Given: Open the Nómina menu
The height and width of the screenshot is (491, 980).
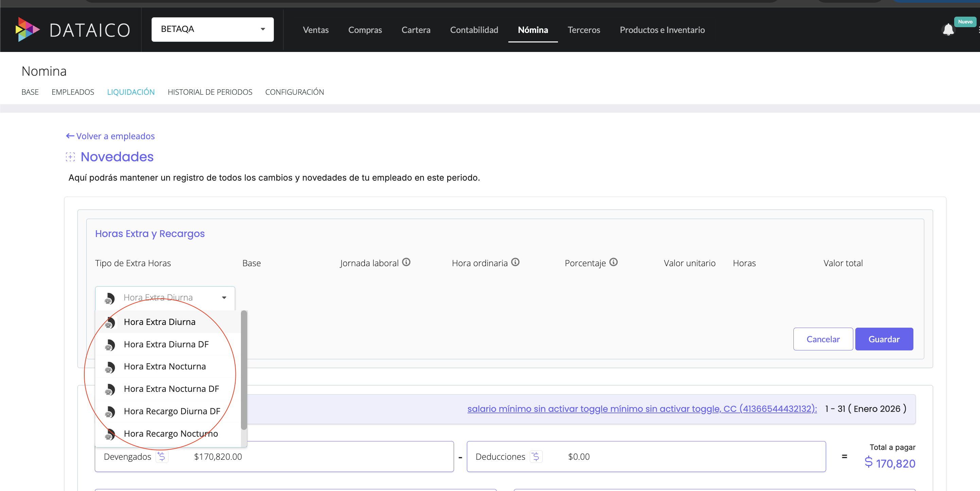Looking at the screenshot, I should click(x=532, y=30).
